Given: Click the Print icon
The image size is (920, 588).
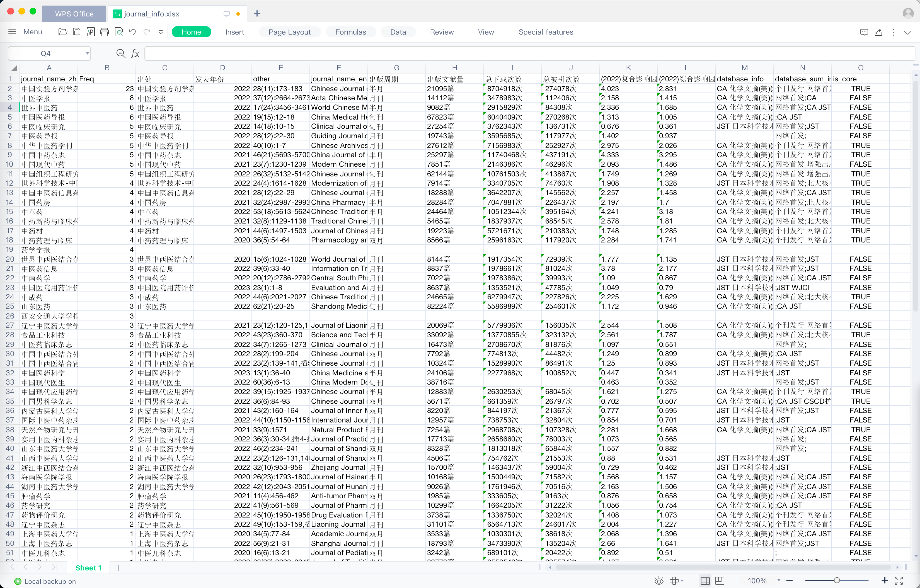Looking at the screenshot, I should pyautogui.click(x=104, y=32).
